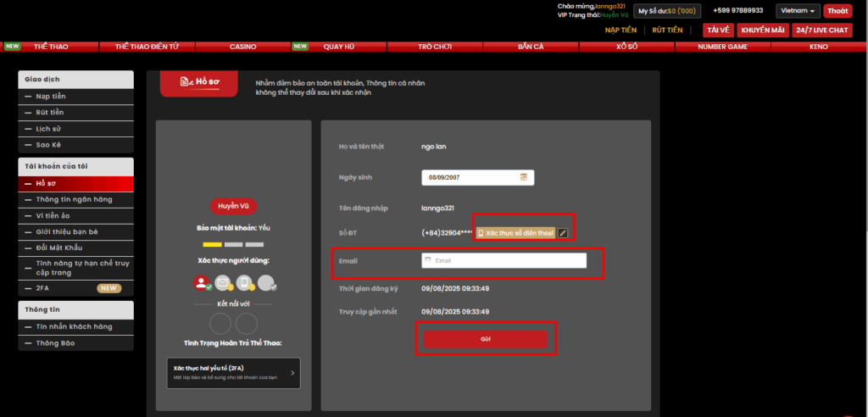The image size is (868, 417).
Task: Click the fourth grey verification circle icon
Action: tap(267, 284)
